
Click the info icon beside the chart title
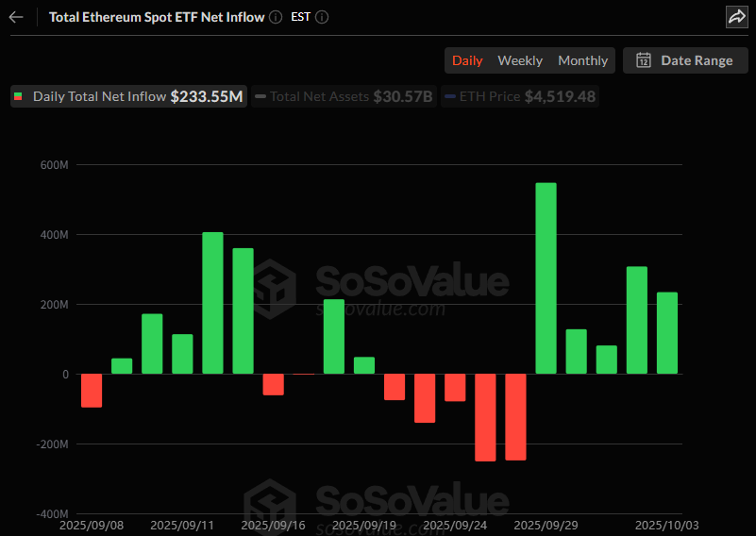tap(275, 17)
